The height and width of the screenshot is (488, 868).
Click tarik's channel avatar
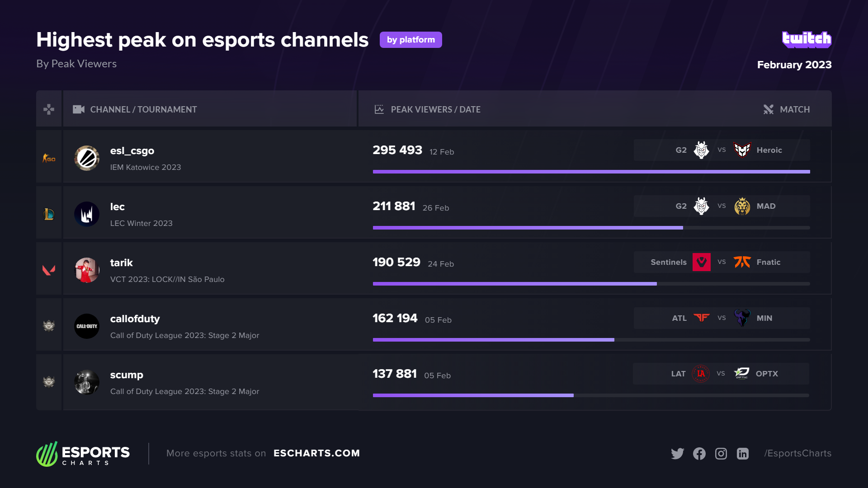[87, 270]
